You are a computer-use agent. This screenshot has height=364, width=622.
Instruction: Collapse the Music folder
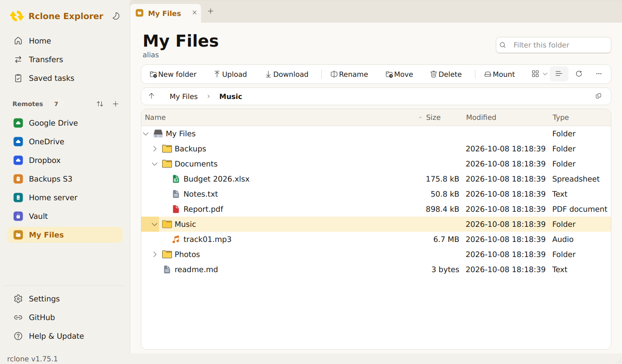(155, 224)
